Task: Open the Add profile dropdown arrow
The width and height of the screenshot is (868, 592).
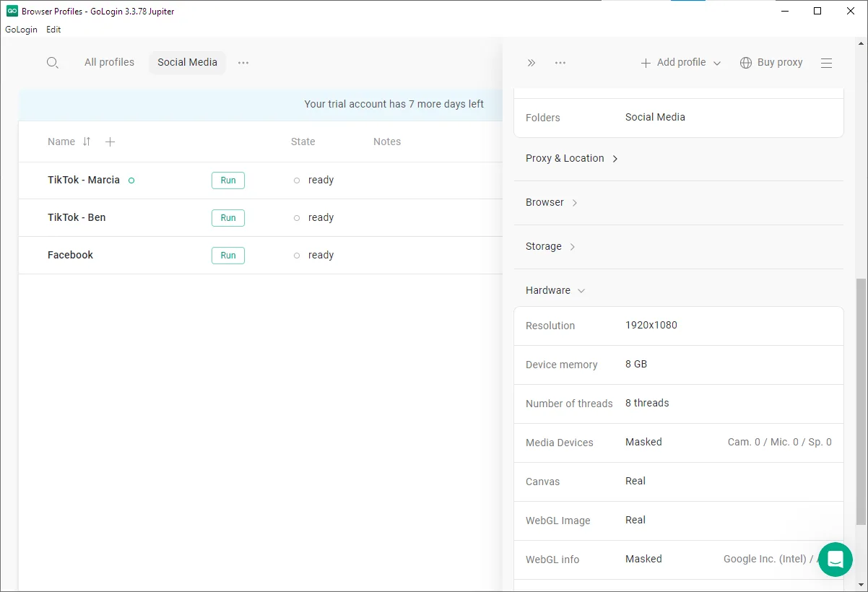Action: pyautogui.click(x=717, y=63)
